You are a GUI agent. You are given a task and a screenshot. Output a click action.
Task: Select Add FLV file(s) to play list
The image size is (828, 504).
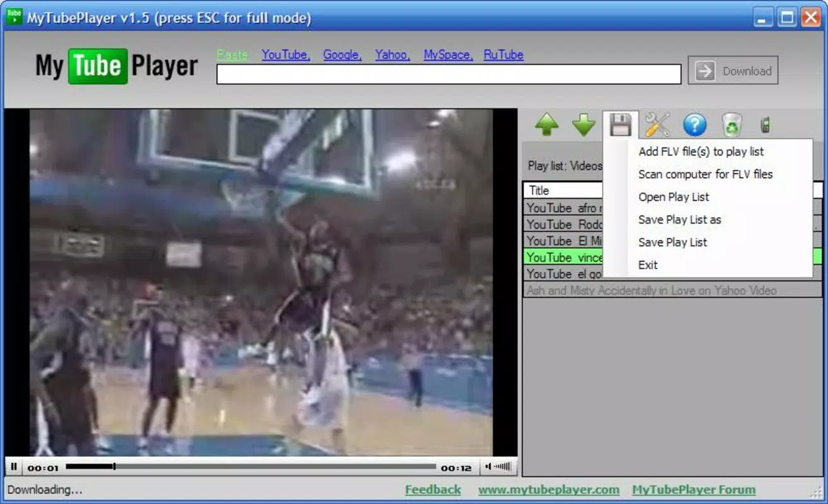tap(701, 151)
